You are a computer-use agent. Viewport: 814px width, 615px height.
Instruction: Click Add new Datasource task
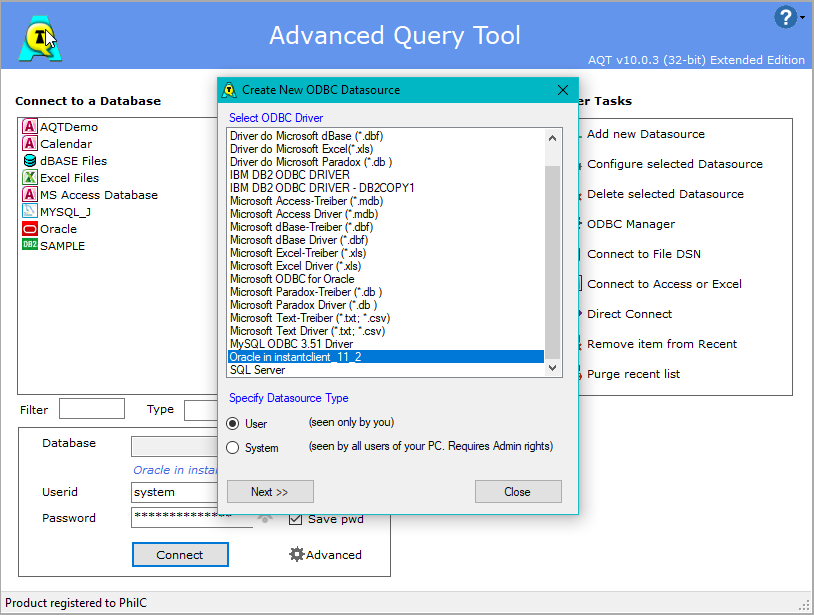pyautogui.click(x=646, y=134)
